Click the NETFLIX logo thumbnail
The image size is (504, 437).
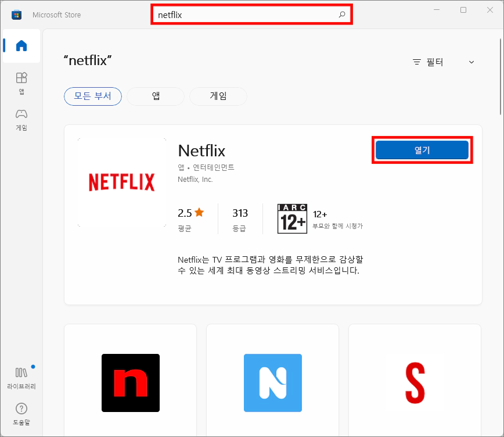point(122,182)
